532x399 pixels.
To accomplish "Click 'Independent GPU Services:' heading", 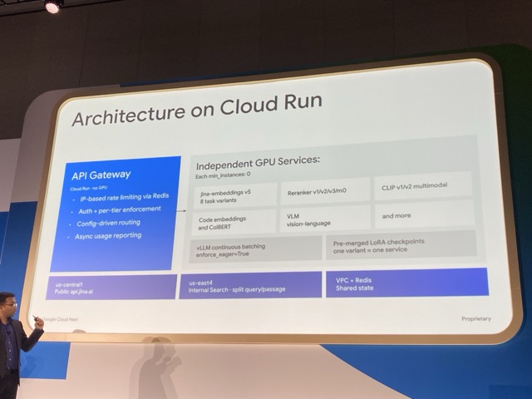I will [258, 163].
